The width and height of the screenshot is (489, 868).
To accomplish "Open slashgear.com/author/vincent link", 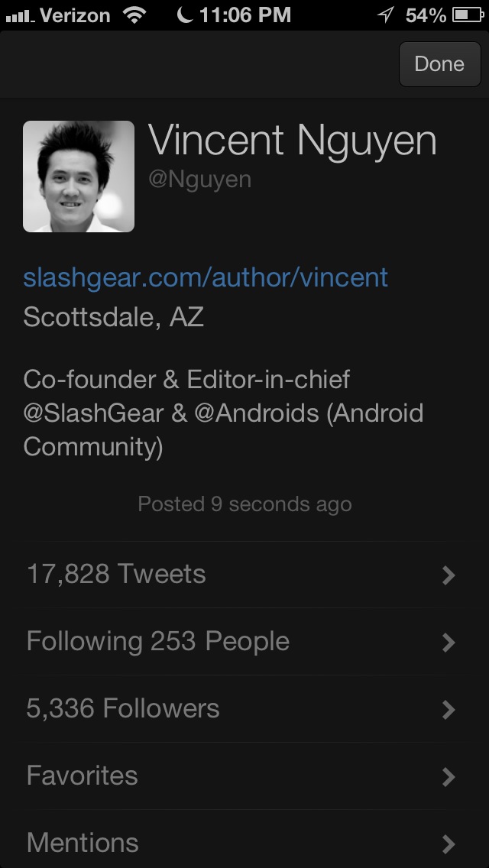I will pos(206,277).
